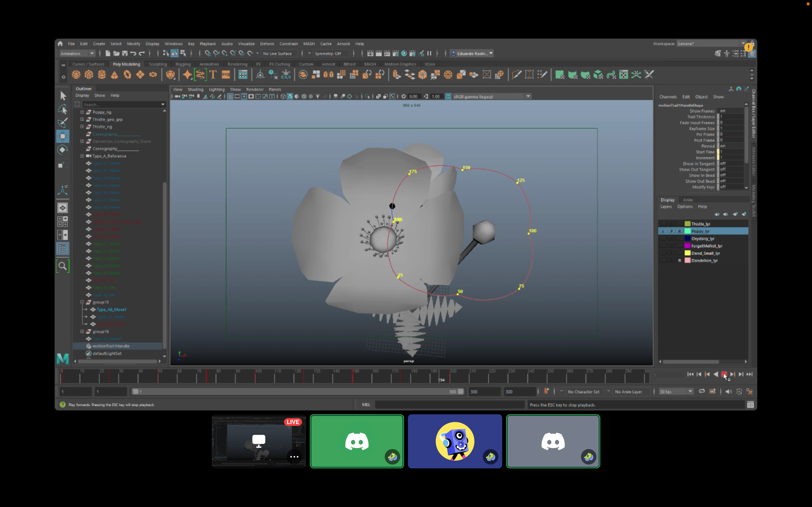Select the Lasso selection tool
Image resolution: width=812 pixels, height=507 pixels.
point(63,109)
